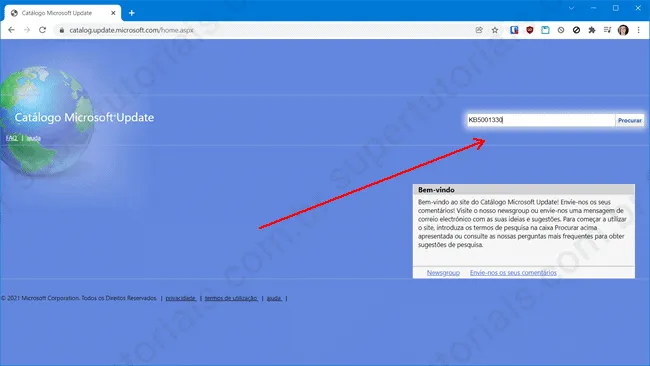
Task: Reload the page with the refresh icon
Action: tap(42, 30)
